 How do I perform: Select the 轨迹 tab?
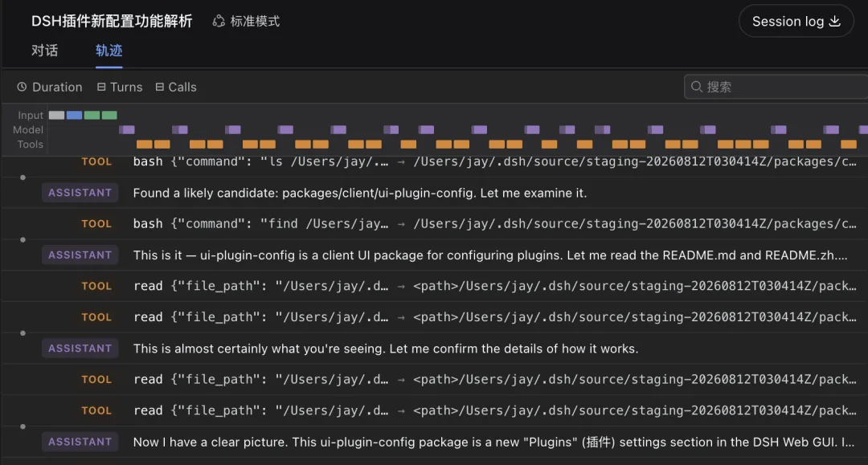108,51
